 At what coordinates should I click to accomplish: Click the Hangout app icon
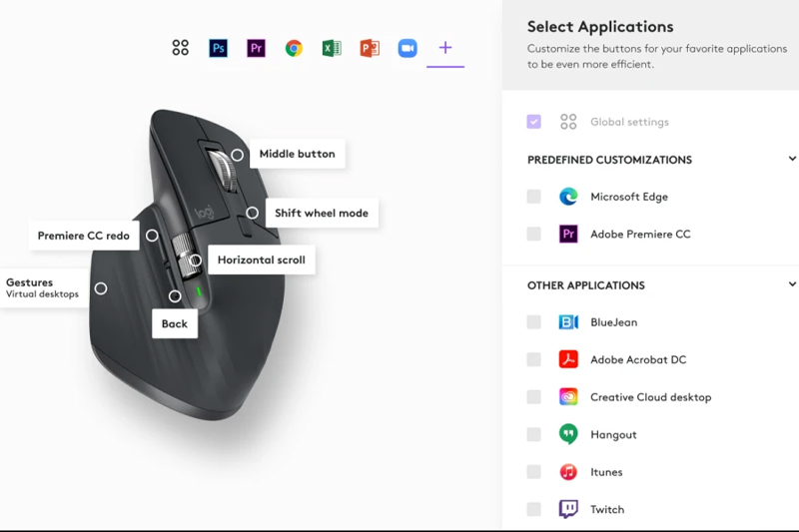pyautogui.click(x=568, y=434)
